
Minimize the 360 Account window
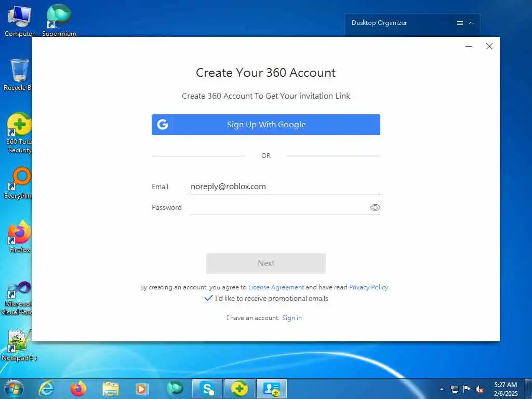[469, 46]
